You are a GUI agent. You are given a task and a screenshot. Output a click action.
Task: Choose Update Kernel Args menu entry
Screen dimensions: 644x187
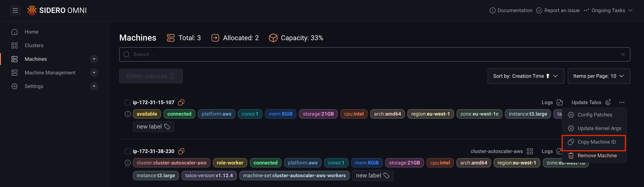594,128
